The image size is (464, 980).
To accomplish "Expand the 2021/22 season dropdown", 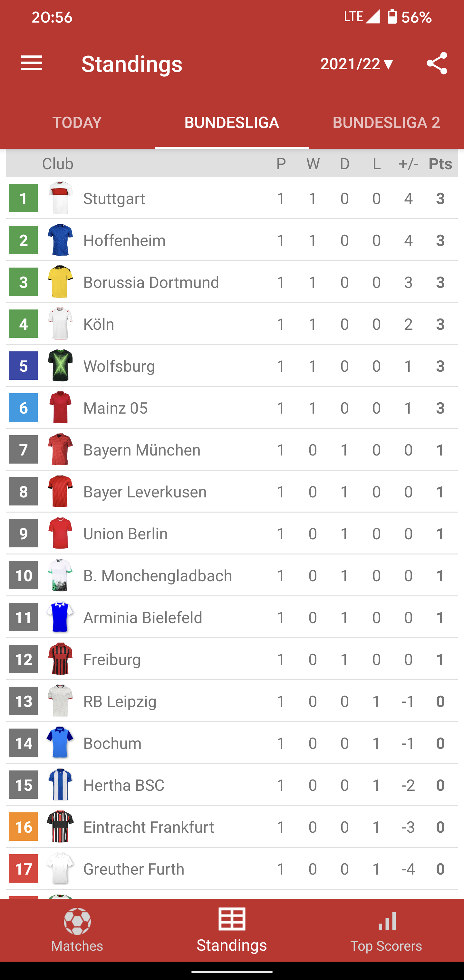I will pyautogui.click(x=357, y=64).
